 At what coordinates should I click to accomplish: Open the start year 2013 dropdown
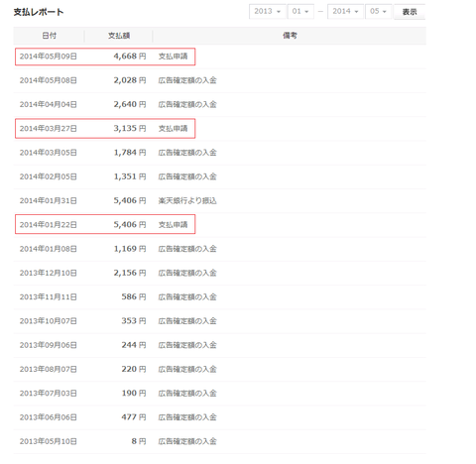(267, 12)
